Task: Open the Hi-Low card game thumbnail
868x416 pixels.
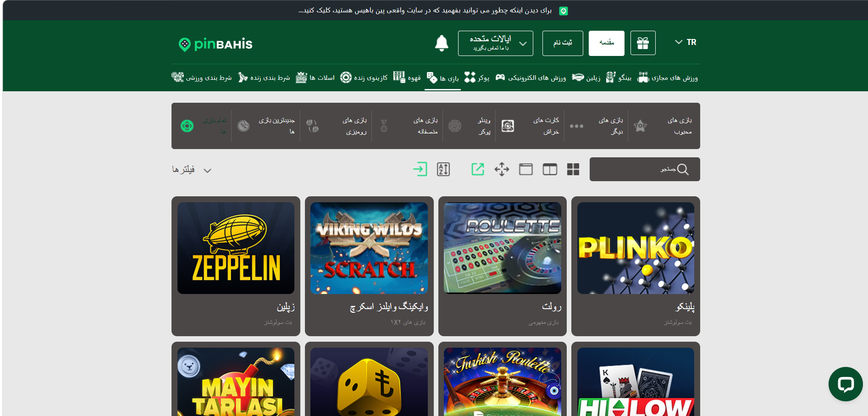Action: tap(636, 382)
